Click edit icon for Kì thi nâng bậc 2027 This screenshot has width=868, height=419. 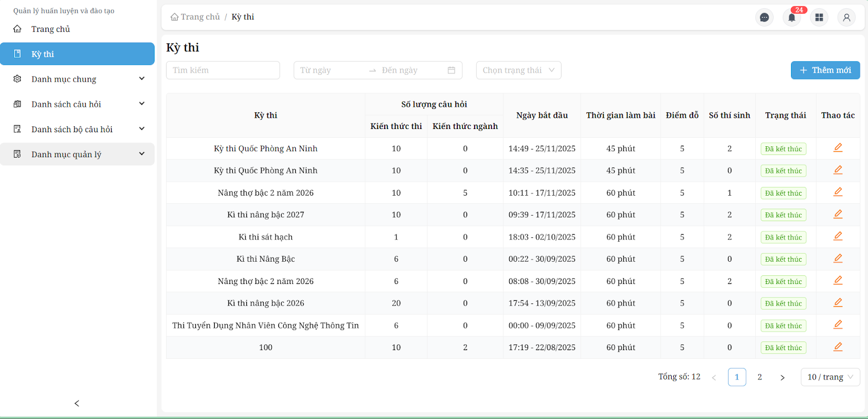(x=838, y=214)
